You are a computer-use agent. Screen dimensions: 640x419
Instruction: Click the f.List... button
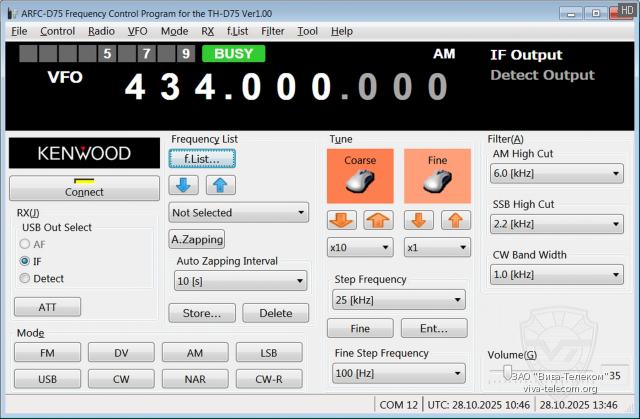[x=202, y=159]
